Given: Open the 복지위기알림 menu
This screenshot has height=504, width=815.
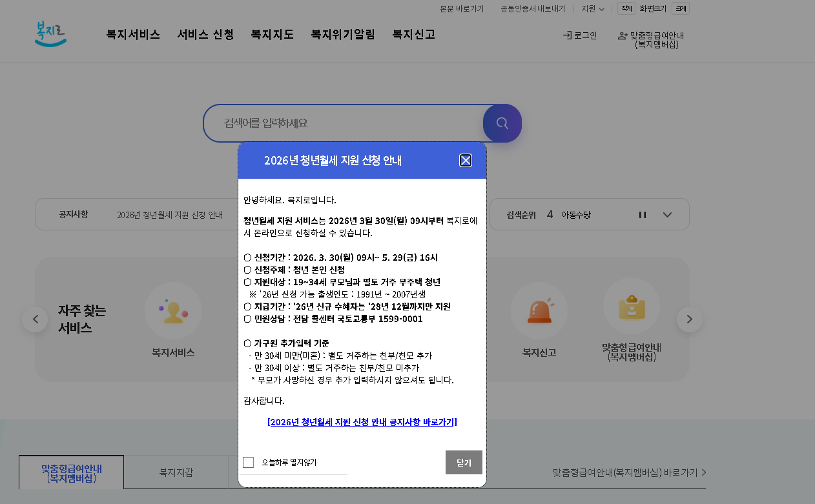Looking at the screenshot, I should tap(343, 35).
